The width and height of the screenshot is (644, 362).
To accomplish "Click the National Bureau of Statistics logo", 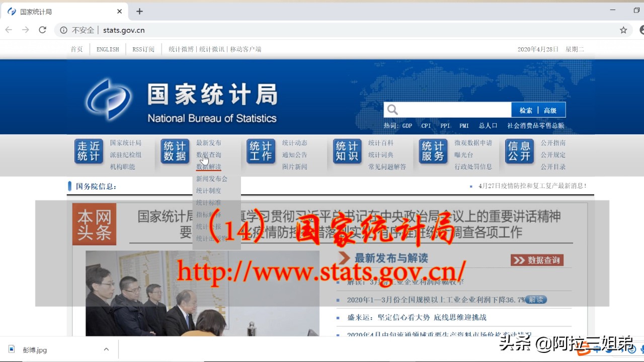I will tap(108, 98).
